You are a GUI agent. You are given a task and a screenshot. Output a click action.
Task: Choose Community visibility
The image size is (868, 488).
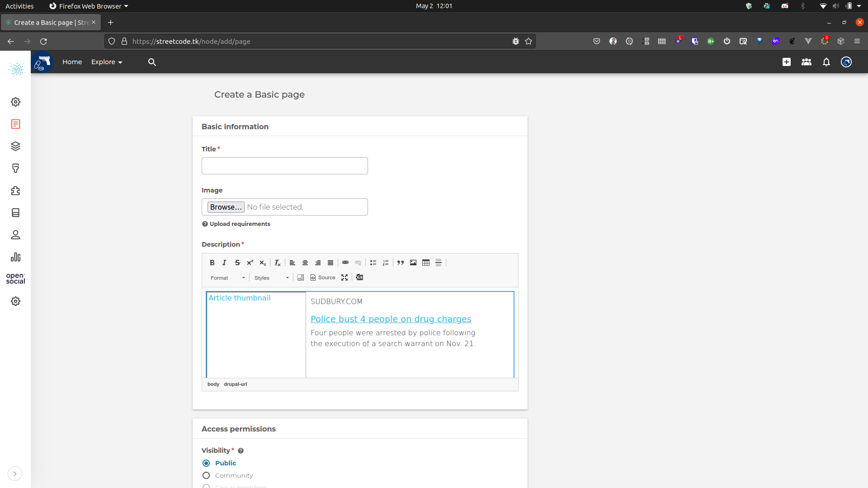207,475
